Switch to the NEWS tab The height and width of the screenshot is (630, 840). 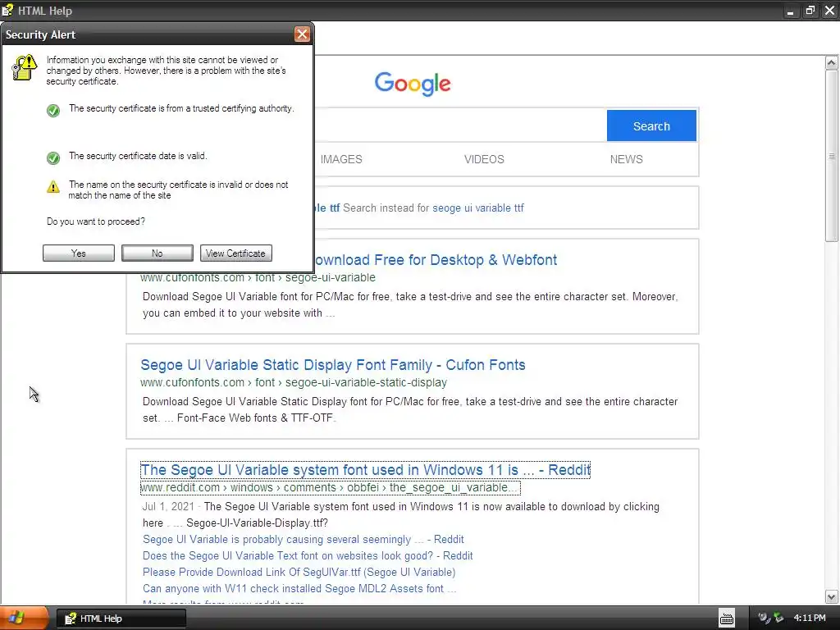pos(626,159)
